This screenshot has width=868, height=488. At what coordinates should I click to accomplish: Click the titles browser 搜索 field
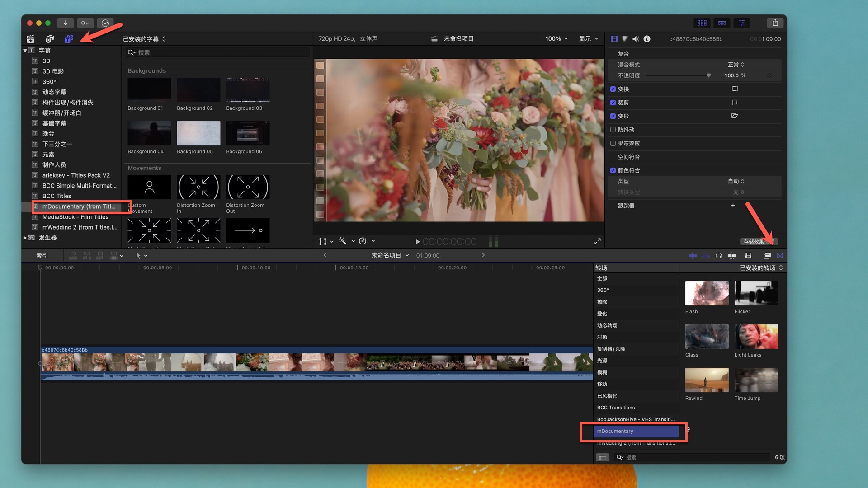click(218, 52)
